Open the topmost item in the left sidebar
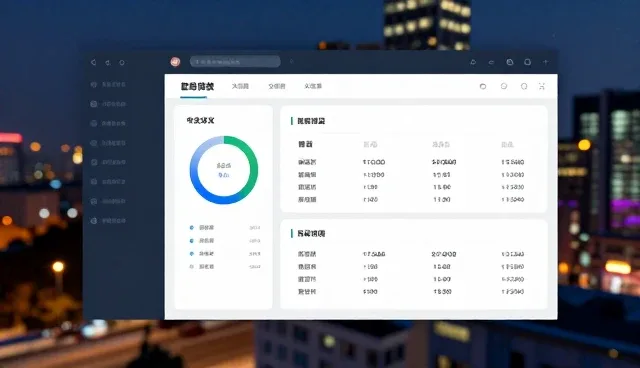The image size is (640, 368). 108,84
